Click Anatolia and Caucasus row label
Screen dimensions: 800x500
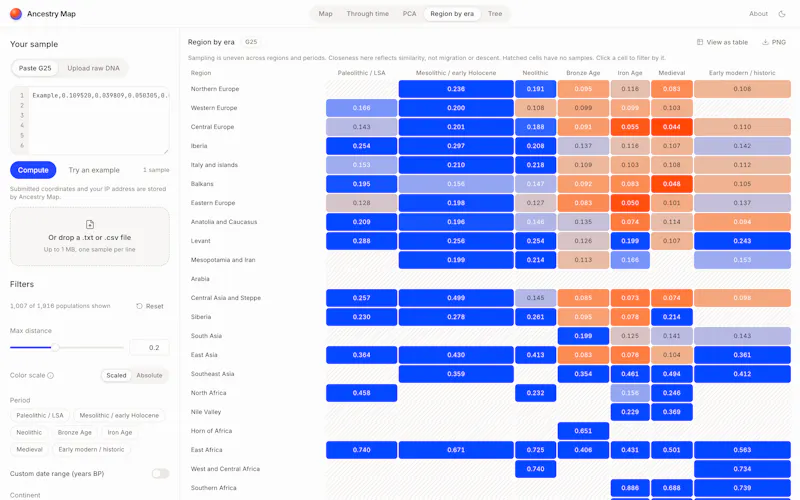click(x=224, y=222)
